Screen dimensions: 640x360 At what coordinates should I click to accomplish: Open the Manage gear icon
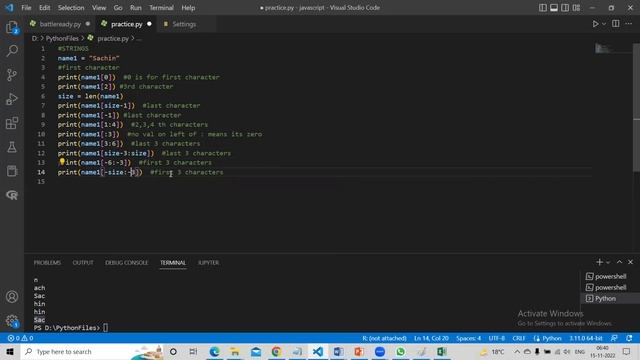pos(12,321)
